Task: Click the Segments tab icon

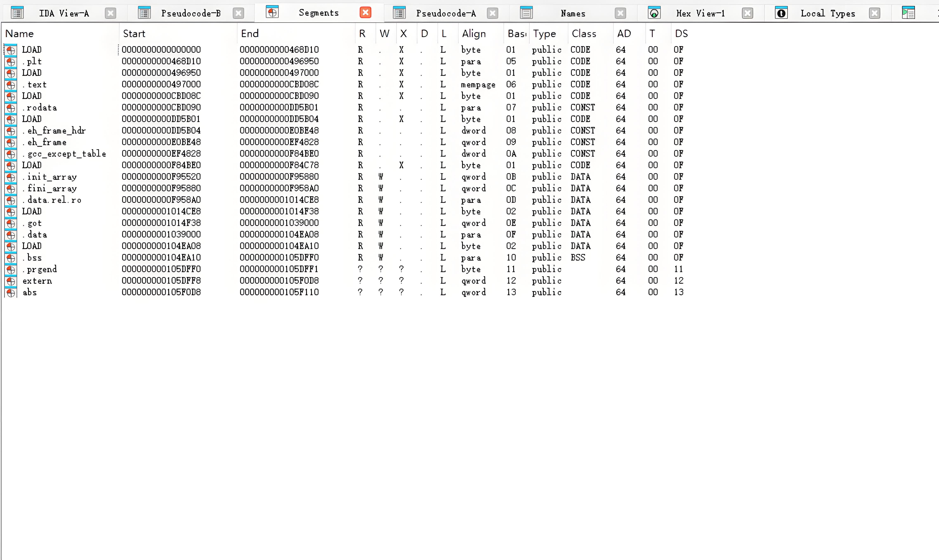Action: [x=272, y=12]
